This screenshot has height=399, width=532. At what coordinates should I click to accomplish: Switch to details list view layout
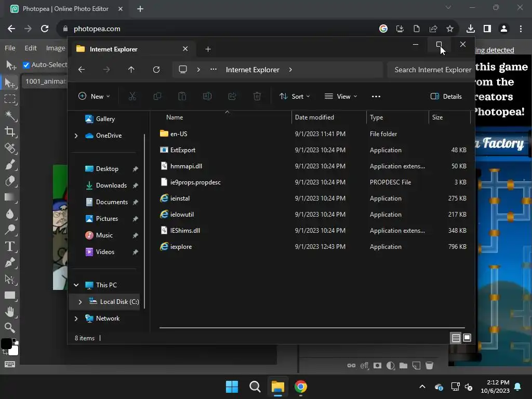coord(456,338)
